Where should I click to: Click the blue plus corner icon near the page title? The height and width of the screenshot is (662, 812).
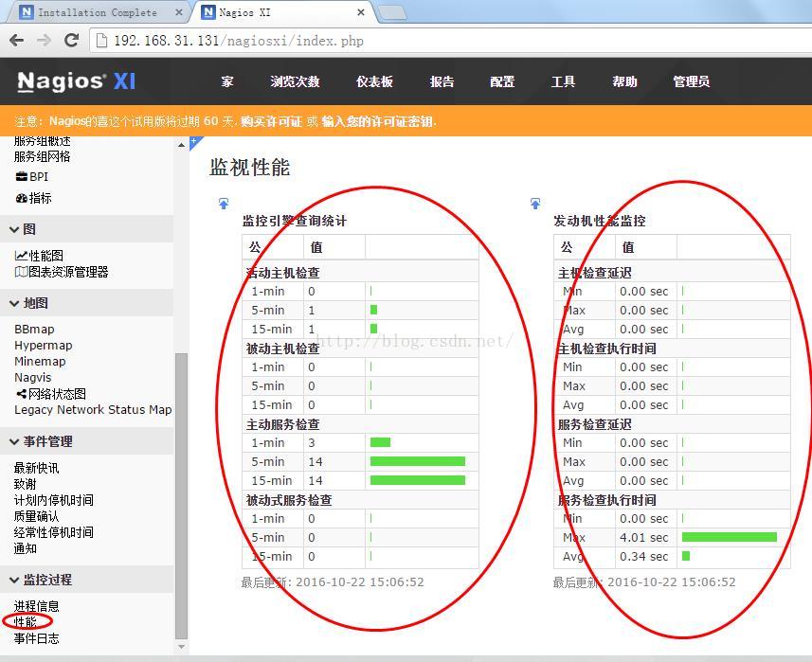(195, 141)
